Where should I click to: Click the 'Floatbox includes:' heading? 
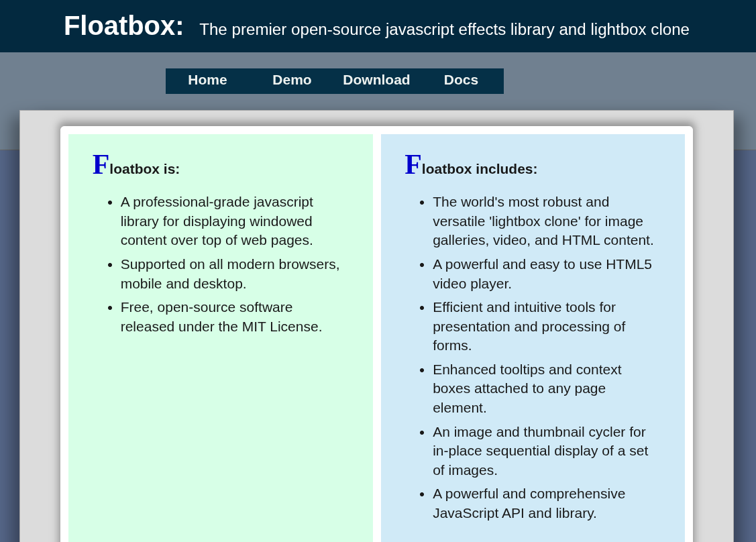coord(479,169)
